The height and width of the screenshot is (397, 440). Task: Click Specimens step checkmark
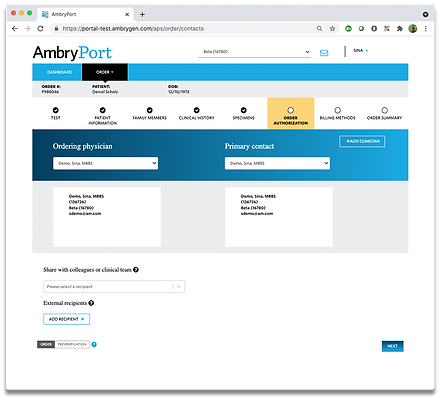(x=244, y=110)
